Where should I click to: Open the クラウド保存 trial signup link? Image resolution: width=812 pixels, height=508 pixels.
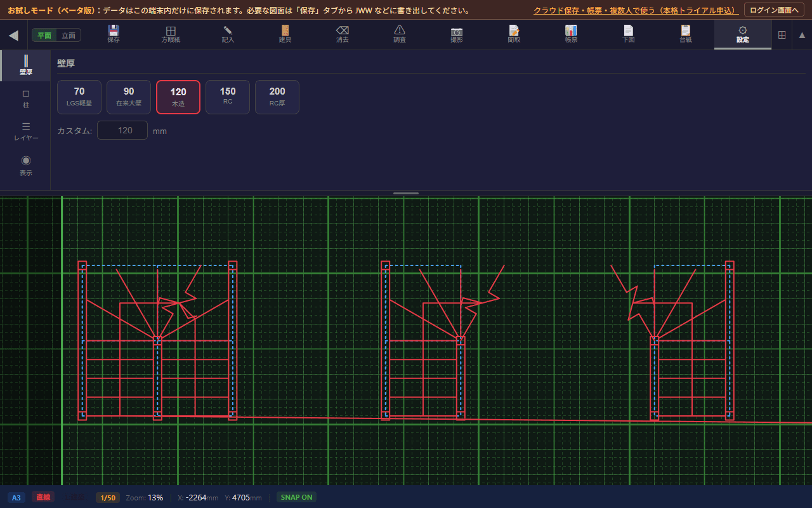[636, 11]
